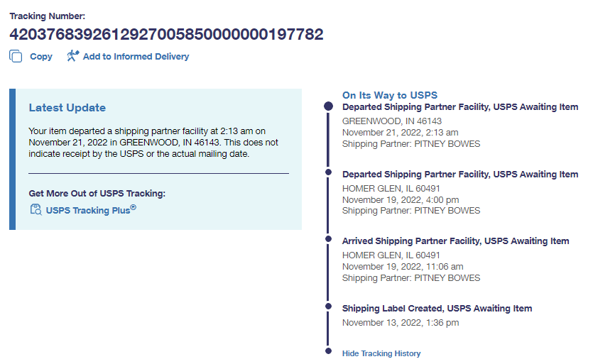Click the Latest Update heading
Screen dimensions: 615x364
[x=67, y=108]
